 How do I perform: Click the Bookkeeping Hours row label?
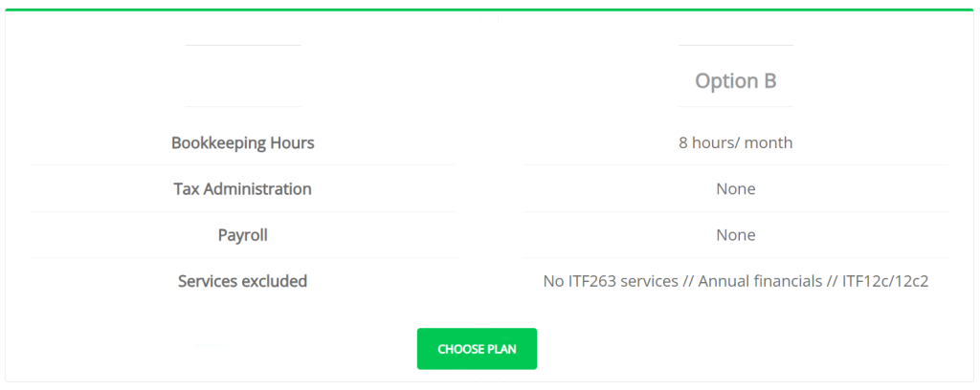(242, 143)
